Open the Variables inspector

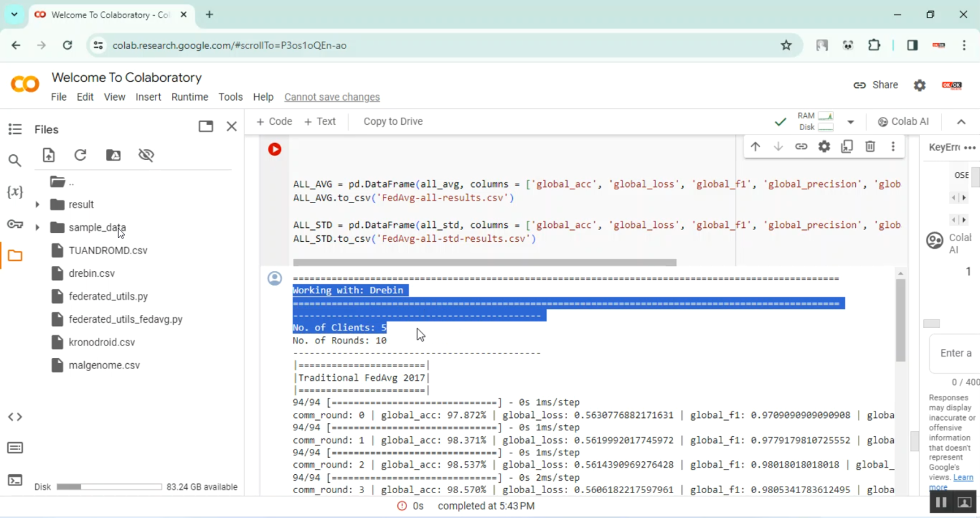[x=14, y=191]
